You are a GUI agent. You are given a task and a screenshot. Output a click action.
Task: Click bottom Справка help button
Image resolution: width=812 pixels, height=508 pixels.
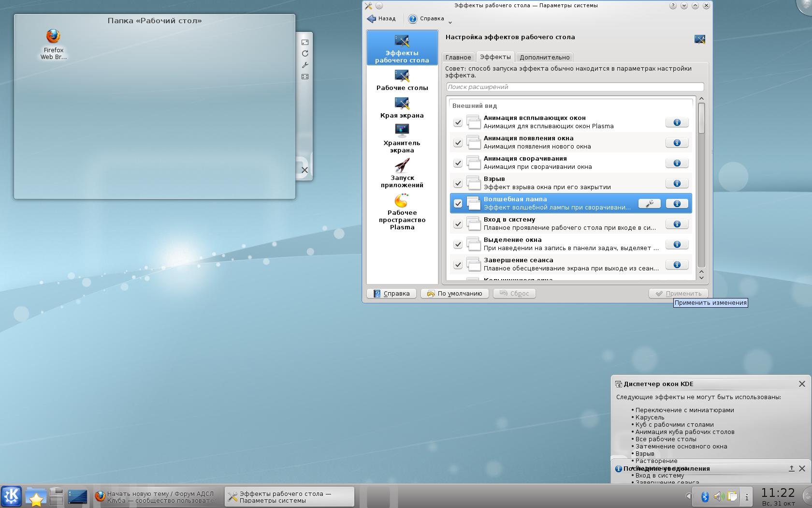(391, 294)
